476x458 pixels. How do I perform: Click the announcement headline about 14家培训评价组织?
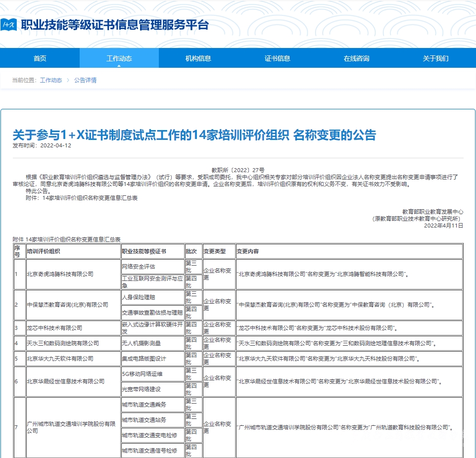tap(194, 135)
